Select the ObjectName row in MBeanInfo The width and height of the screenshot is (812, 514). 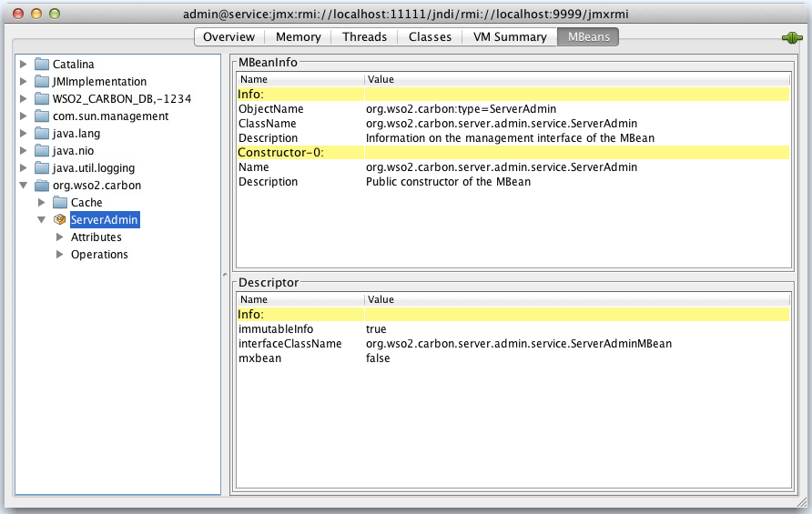point(270,109)
